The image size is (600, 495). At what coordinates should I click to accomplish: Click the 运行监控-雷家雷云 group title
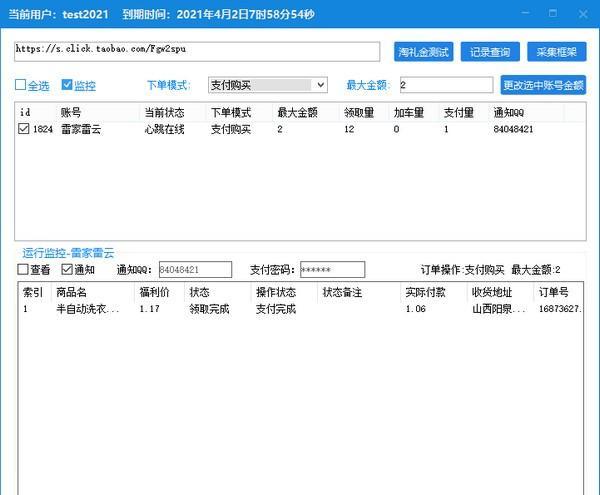(68, 253)
